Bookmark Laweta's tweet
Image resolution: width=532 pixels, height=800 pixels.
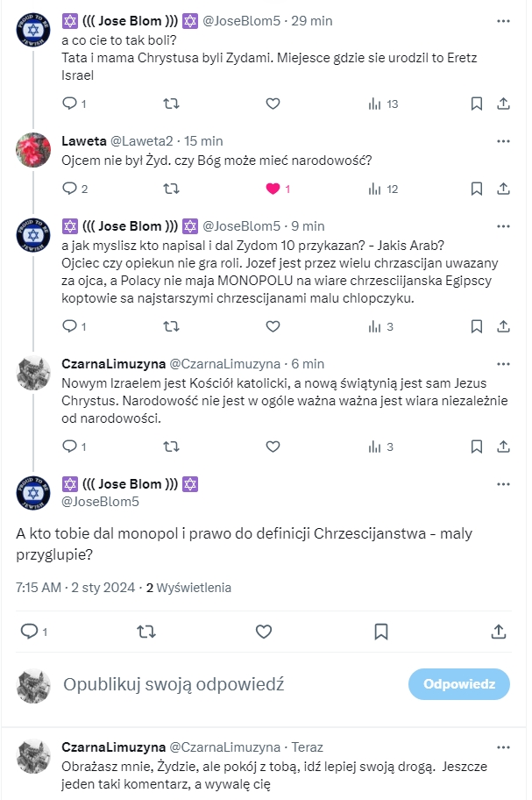point(476,189)
